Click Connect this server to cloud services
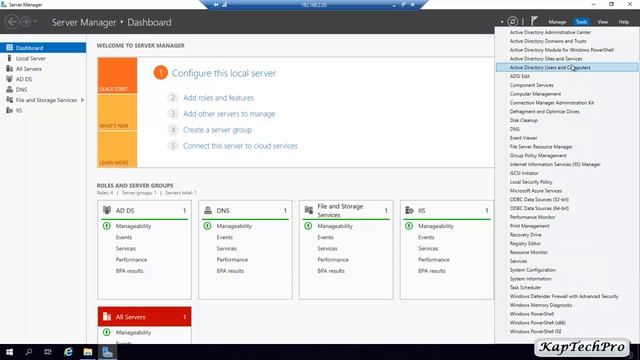The height and width of the screenshot is (360, 640). click(240, 146)
